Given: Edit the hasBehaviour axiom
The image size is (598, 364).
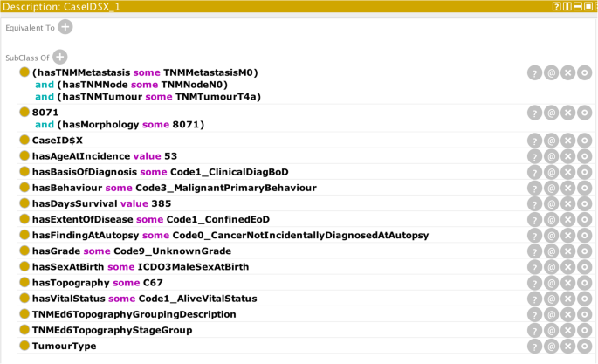Looking at the screenshot, I should (584, 189).
